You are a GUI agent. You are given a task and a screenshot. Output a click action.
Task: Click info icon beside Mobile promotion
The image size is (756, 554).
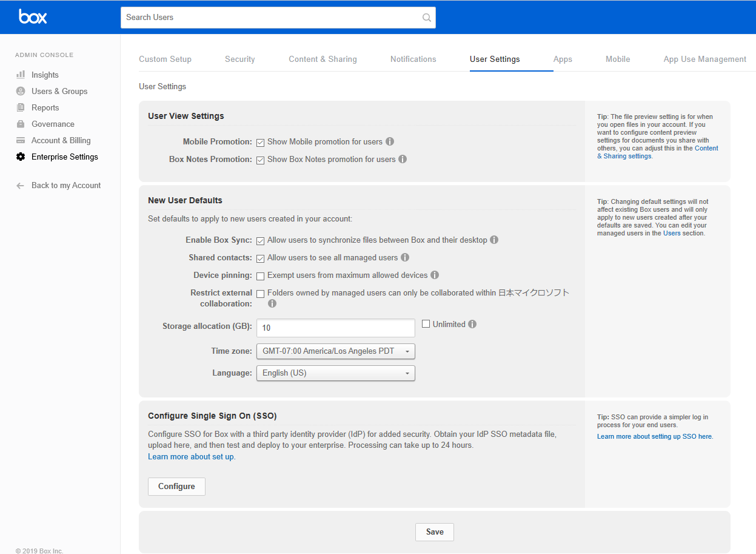(x=390, y=141)
